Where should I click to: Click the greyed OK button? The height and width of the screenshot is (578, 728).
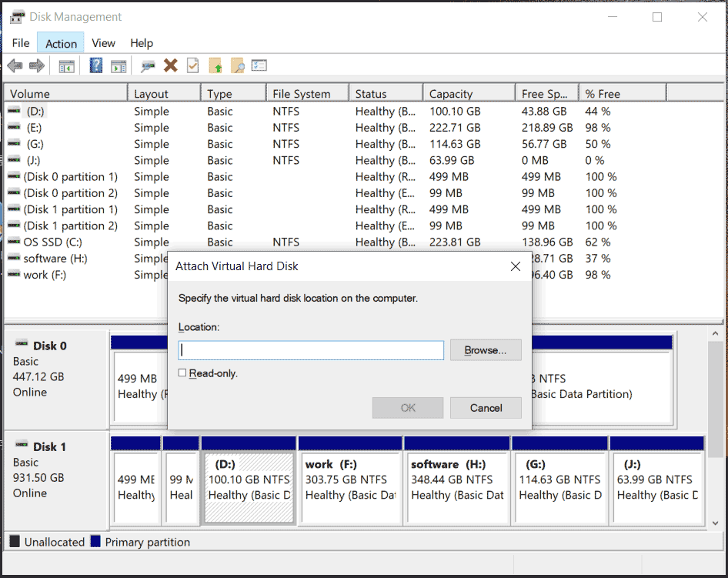pos(408,408)
